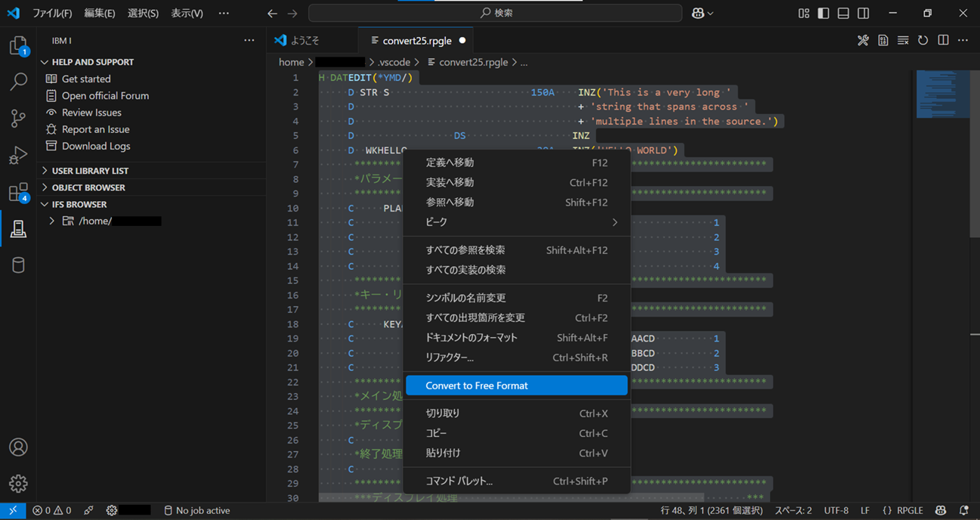
Task: Open official Forum link
Action: [x=105, y=95]
